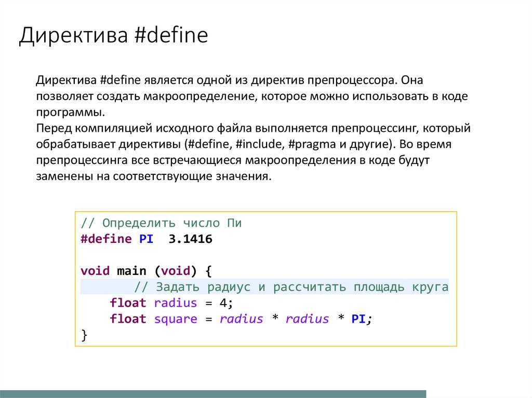Click the line containing "#include, #pragma и другие"
The image size is (532, 398).
244,144
